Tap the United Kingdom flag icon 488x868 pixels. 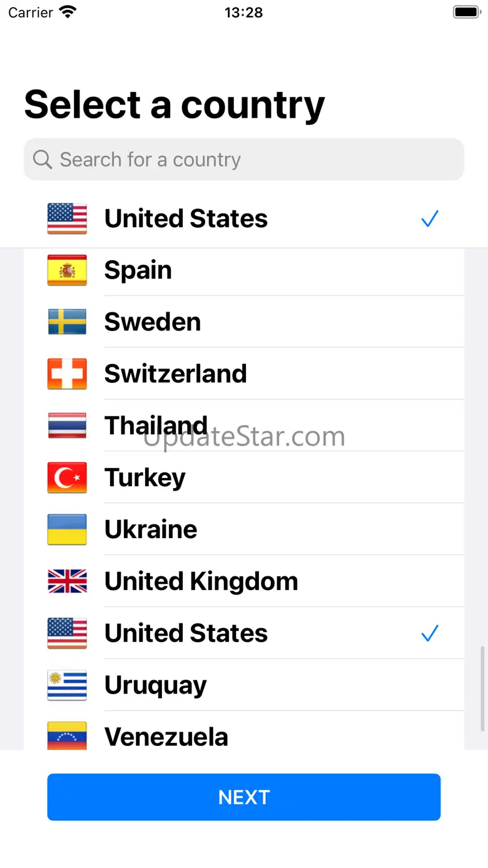[x=67, y=581]
